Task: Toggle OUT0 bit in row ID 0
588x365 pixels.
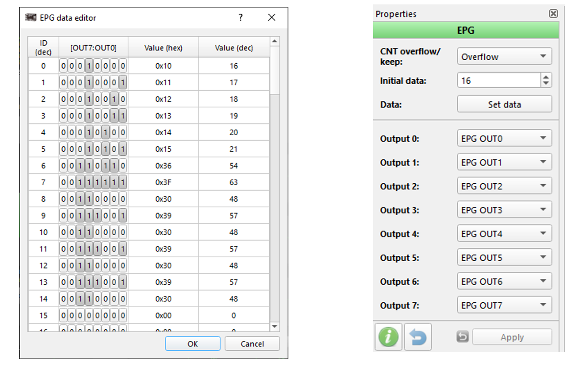Action: (x=123, y=66)
